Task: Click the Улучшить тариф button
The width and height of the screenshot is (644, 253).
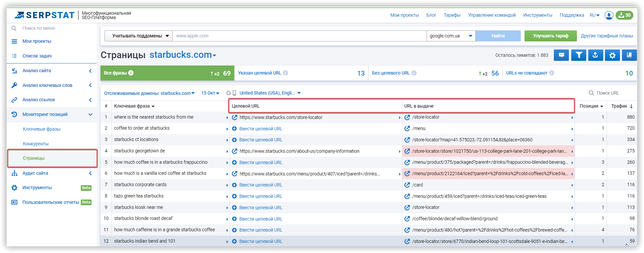Action: pyautogui.click(x=551, y=36)
